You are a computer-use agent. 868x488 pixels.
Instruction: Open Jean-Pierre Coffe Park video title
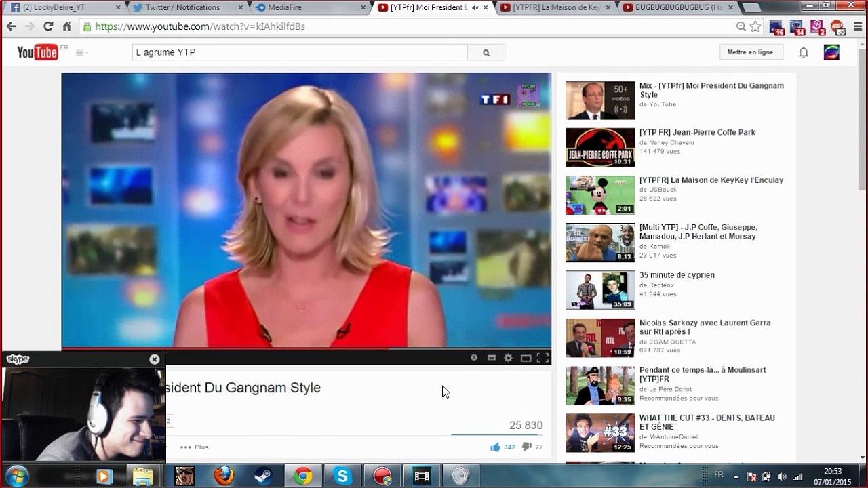[x=697, y=133]
